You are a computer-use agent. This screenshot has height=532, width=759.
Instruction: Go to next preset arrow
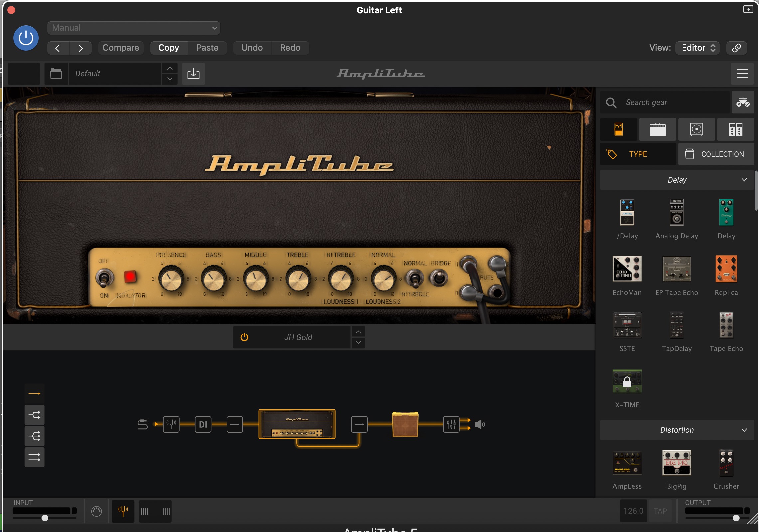point(80,48)
